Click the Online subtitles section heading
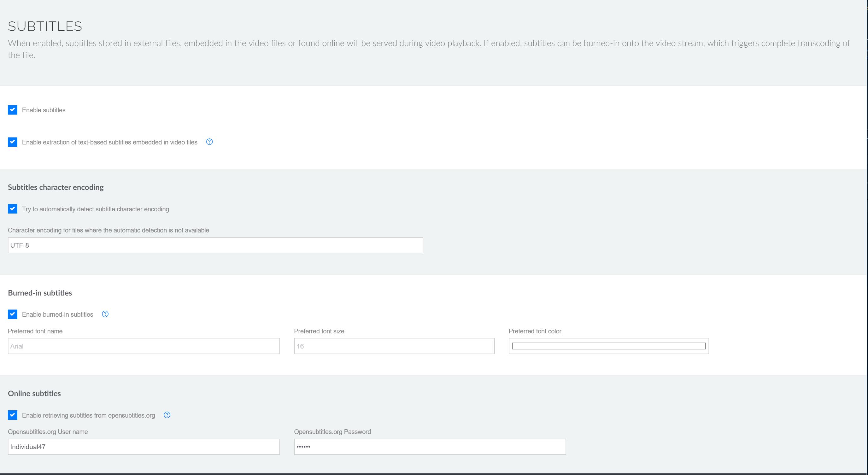 click(x=34, y=394)
